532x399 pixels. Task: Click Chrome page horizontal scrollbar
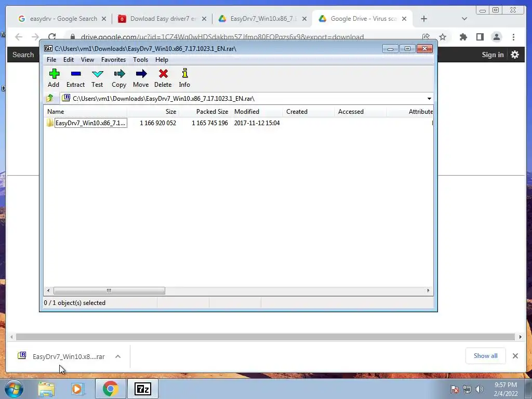pyautogui.click(x=265, y=337)
